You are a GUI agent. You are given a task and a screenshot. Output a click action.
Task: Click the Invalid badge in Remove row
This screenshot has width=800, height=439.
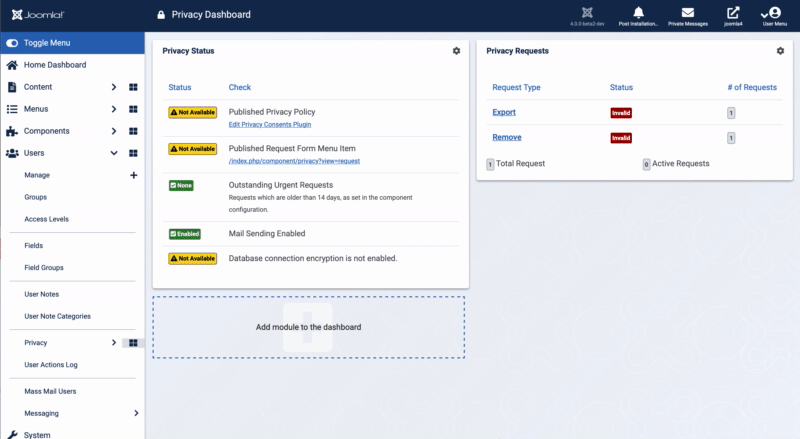[x=621, y=138]
